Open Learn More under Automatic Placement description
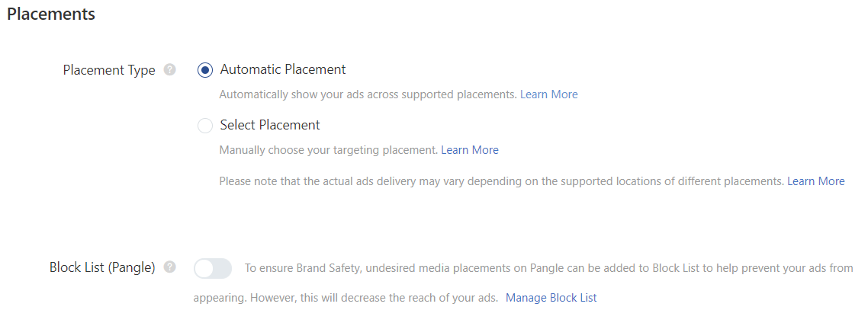 [x=548, y=94]
